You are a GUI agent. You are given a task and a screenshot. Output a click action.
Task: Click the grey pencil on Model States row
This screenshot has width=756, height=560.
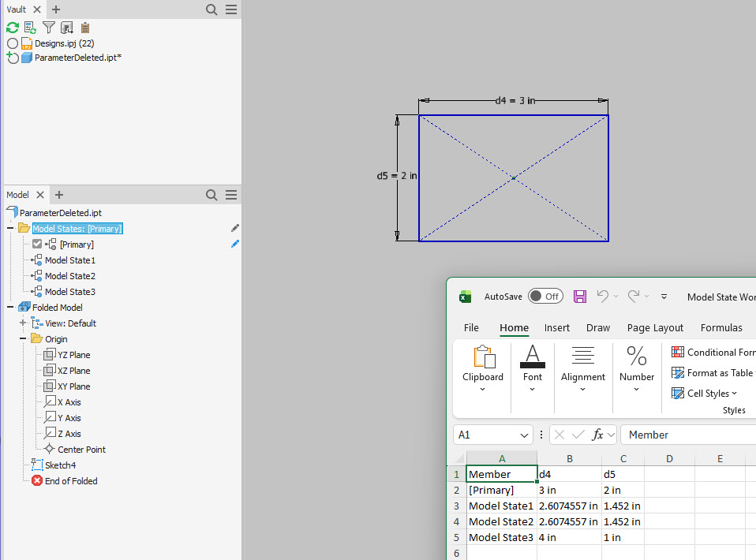[x=235, y=228]
